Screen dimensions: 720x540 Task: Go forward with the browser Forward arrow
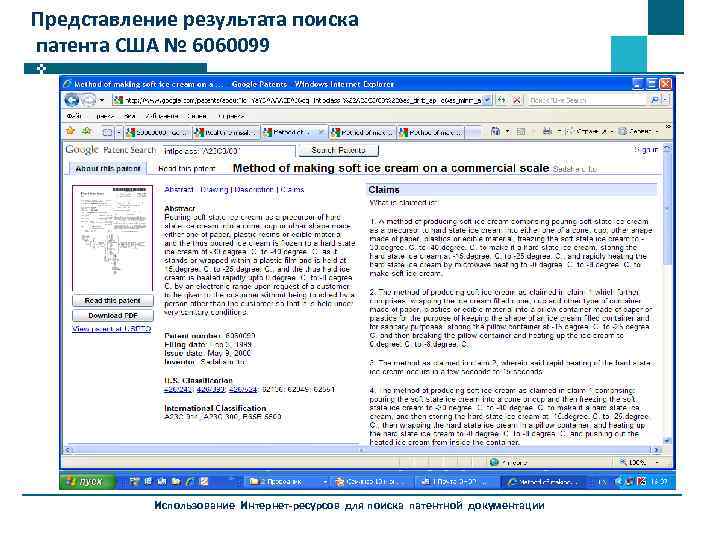tap(88, 100)
